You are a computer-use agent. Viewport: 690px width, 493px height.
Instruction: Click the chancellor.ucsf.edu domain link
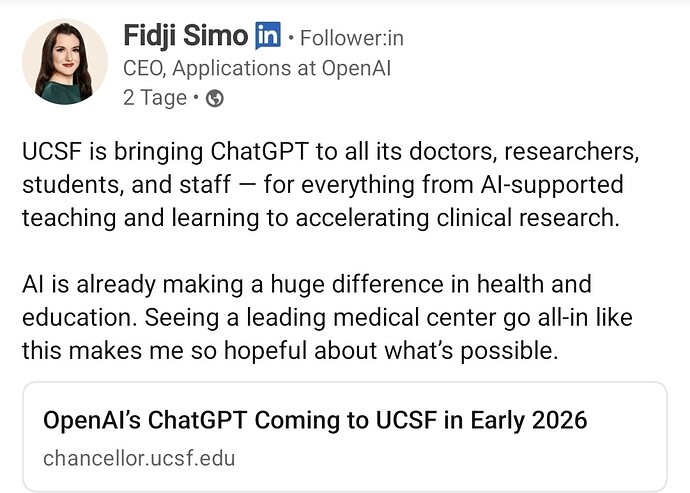139,458
